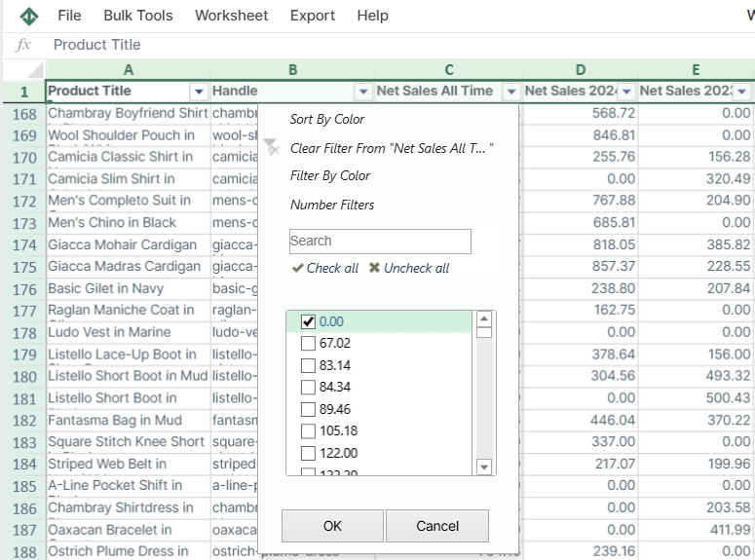Open Product Title filter dropdown
The width and height of the screenshot is (755, 560).
tap(199, 91)
